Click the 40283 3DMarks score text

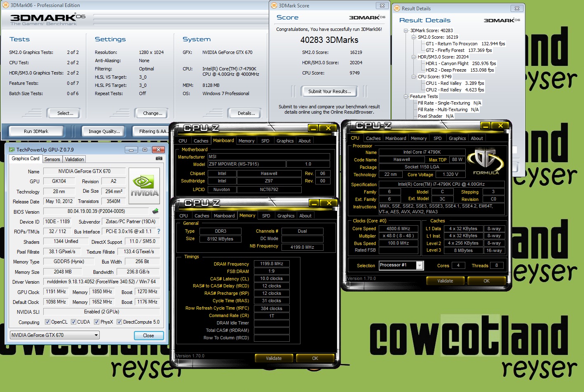(329, 40)
